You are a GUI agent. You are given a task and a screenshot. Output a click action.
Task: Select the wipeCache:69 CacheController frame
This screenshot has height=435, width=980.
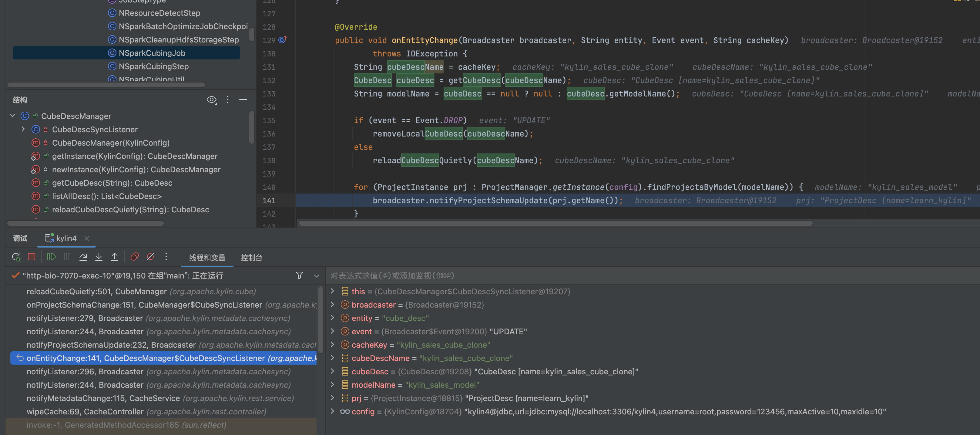click(x=146, y=411)
